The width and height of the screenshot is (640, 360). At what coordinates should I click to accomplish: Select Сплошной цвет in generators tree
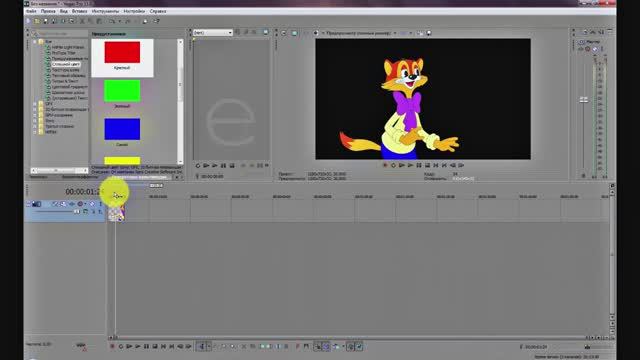[65, 64]
